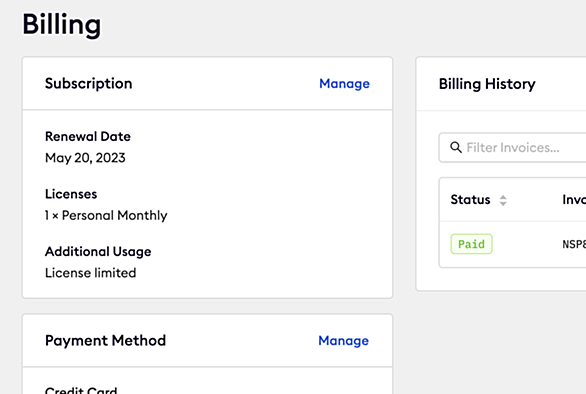
Task: Open the invoice number starting NSP8
Action: pyautogui.click(x=574, y=244)
